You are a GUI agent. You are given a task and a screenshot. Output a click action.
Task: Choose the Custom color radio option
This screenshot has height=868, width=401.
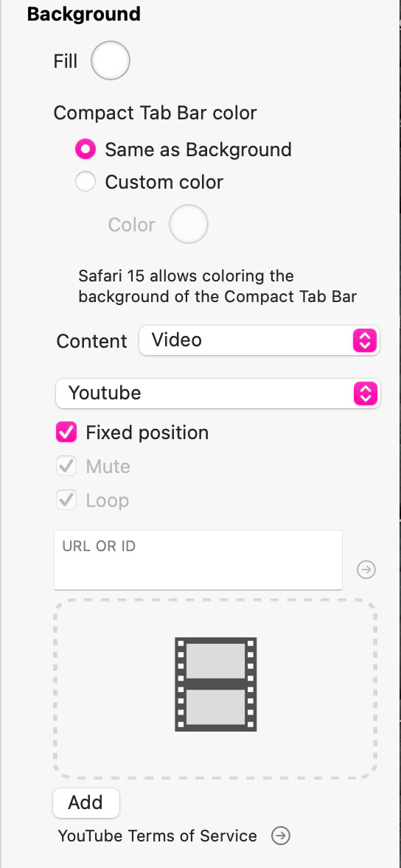tap(86, 181)
